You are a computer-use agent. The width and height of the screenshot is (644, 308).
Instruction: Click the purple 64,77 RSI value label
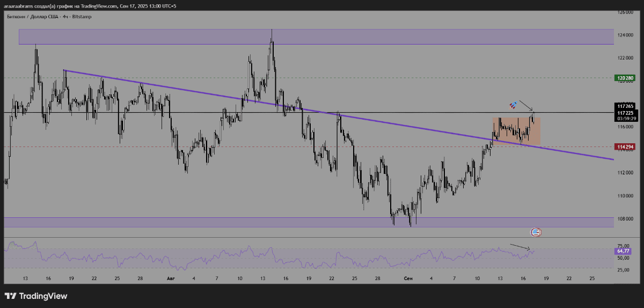tap(623, 251)
